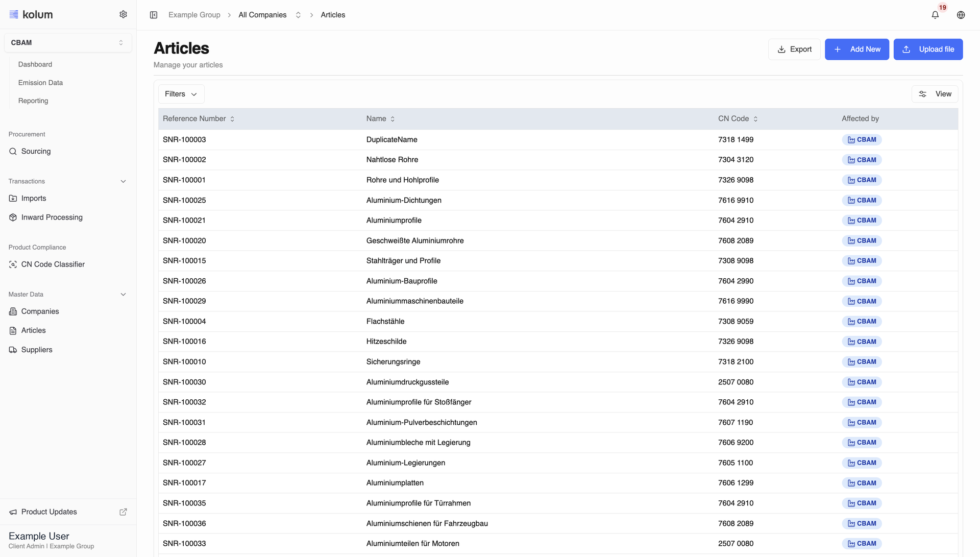Open the CBAM Dashboard

click(x=35, y=64)
